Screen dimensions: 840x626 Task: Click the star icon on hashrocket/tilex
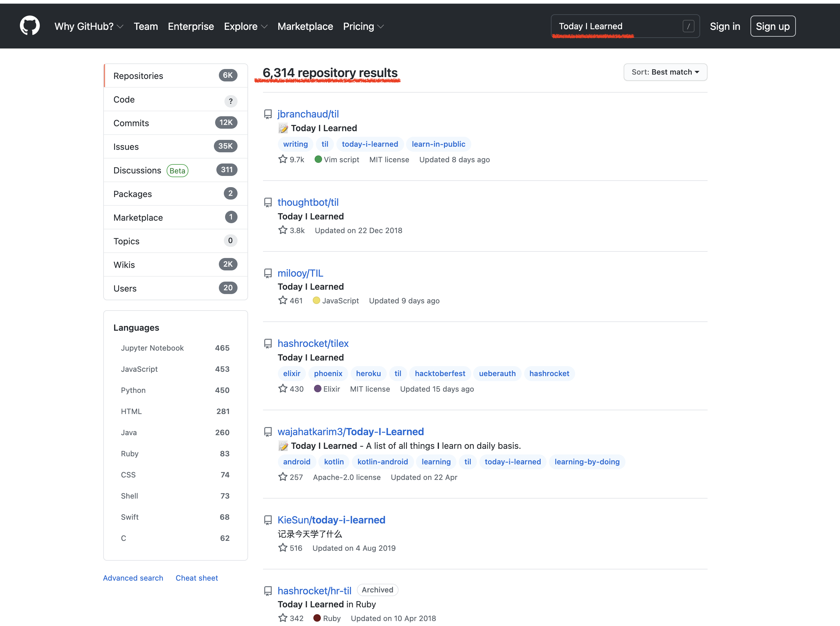(283, 389)
